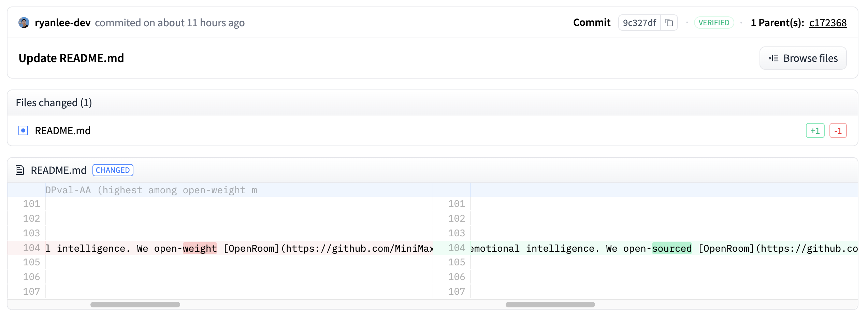Click the green +1 additions badge
Screen dimensions: 868x319
[x=815, y=130]
